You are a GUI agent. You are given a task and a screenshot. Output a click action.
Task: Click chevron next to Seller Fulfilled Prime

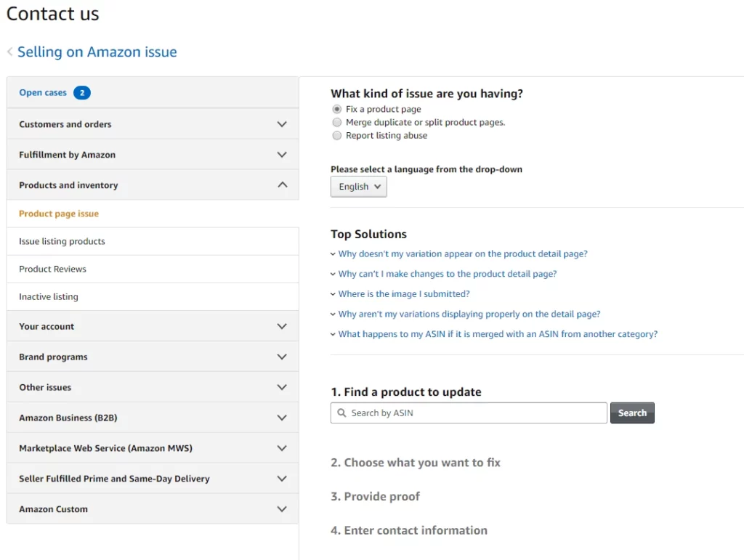pos(282,479)
